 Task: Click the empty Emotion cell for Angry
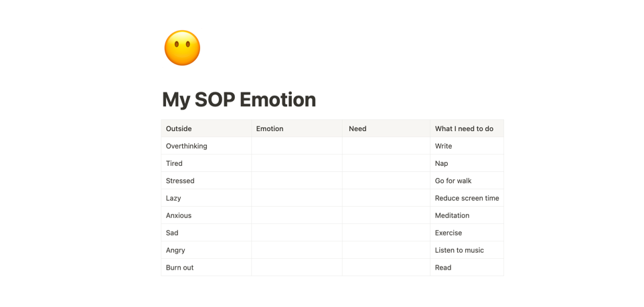(x=297, y=250)
